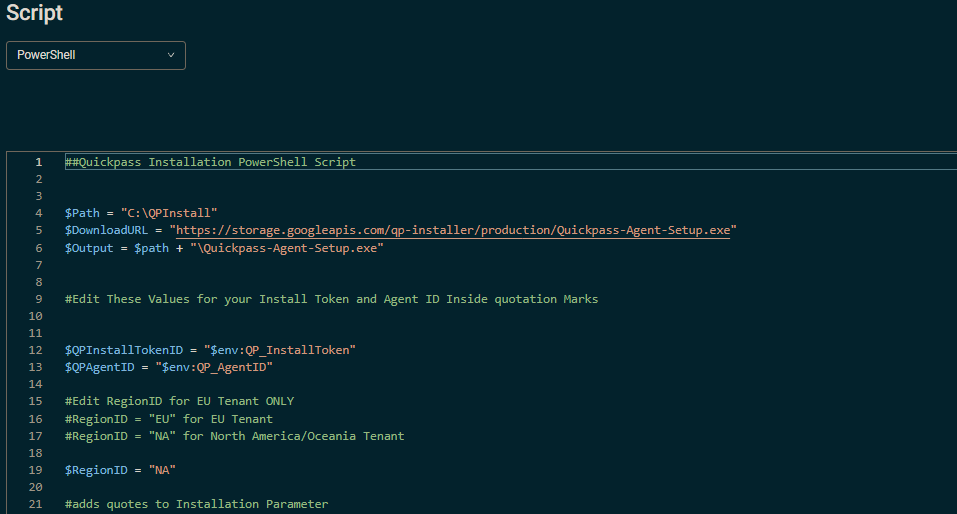957x514 pixels.
Task: Click line number 21 in the gutter
Action: pyautogui.click(x=35, y=504)
